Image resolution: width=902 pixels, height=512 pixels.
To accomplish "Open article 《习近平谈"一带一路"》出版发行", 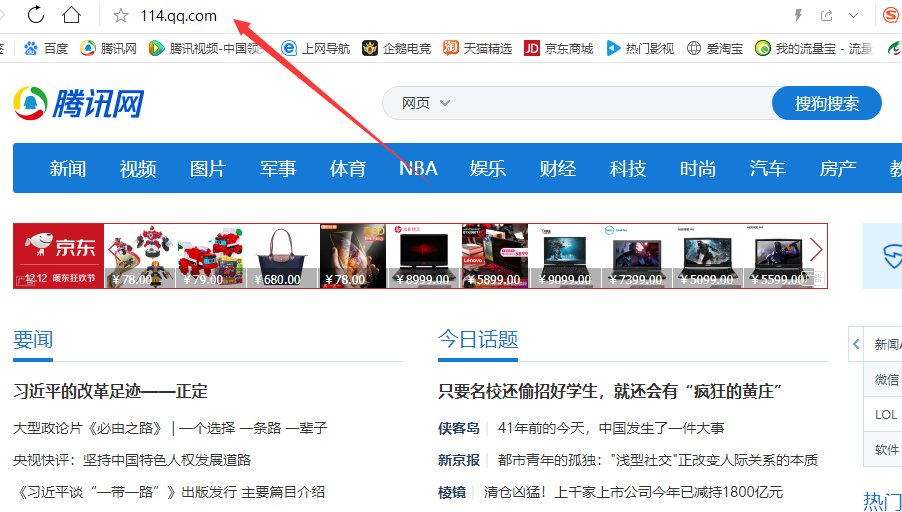I will [x=169, y=492].
